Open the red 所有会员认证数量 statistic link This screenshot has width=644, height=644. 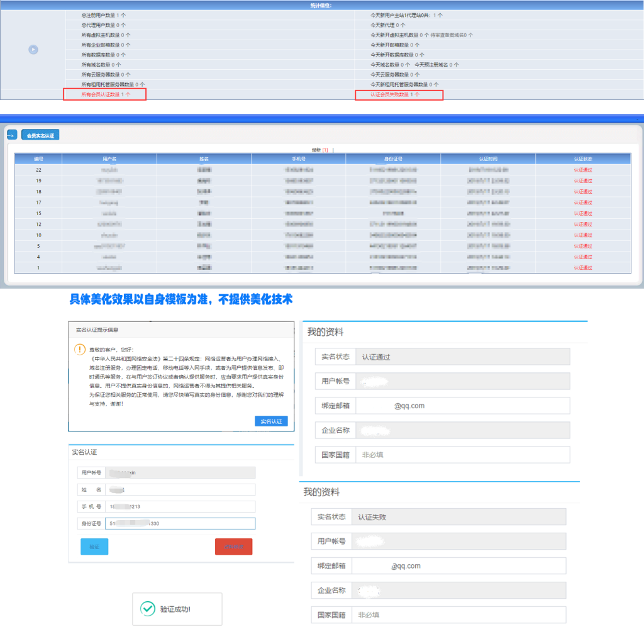point(106,94)
